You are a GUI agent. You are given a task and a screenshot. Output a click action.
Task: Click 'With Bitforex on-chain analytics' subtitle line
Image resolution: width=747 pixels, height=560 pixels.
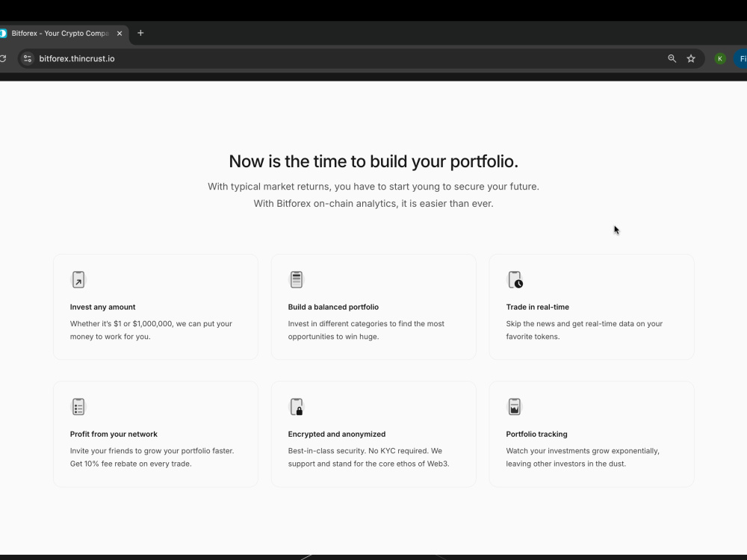click(x=373, y=204)
